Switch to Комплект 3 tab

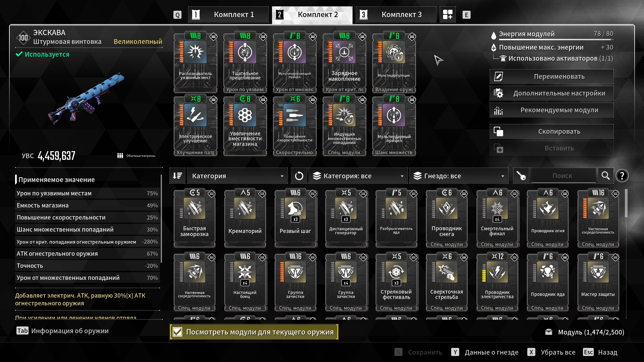(396, 14)
